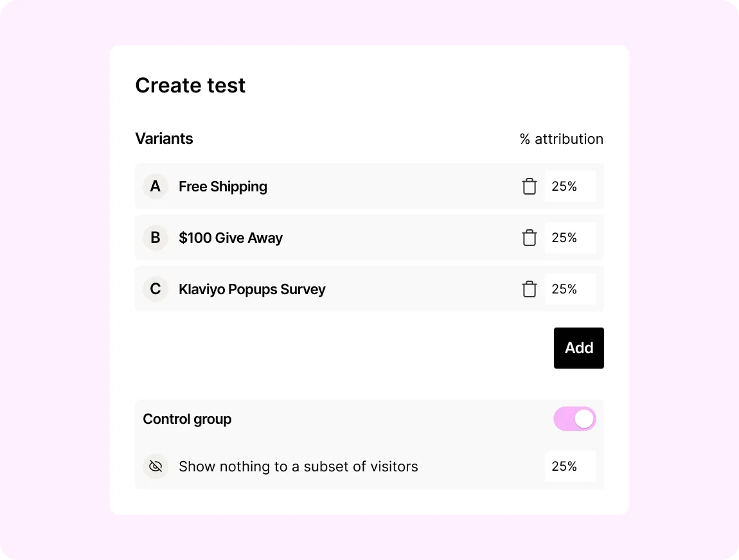Click the % attribution column header
Viewport: 739px width, 560px height.
[561, 139]
